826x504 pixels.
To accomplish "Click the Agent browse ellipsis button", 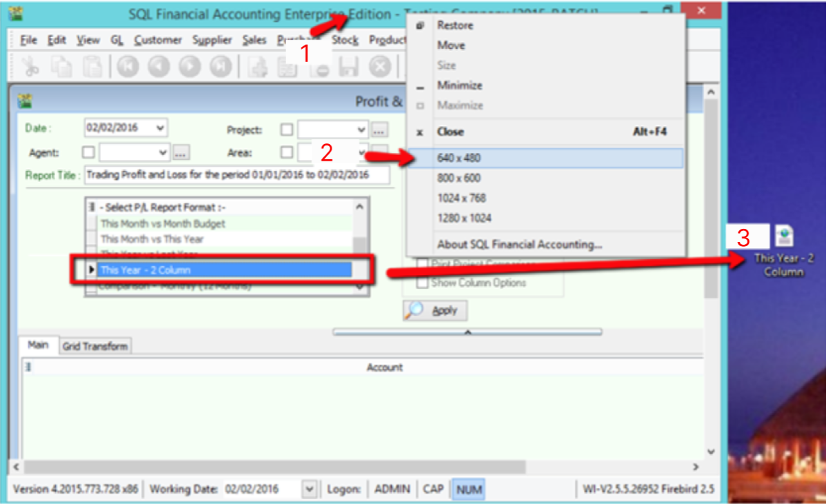I will pos(181,152).
